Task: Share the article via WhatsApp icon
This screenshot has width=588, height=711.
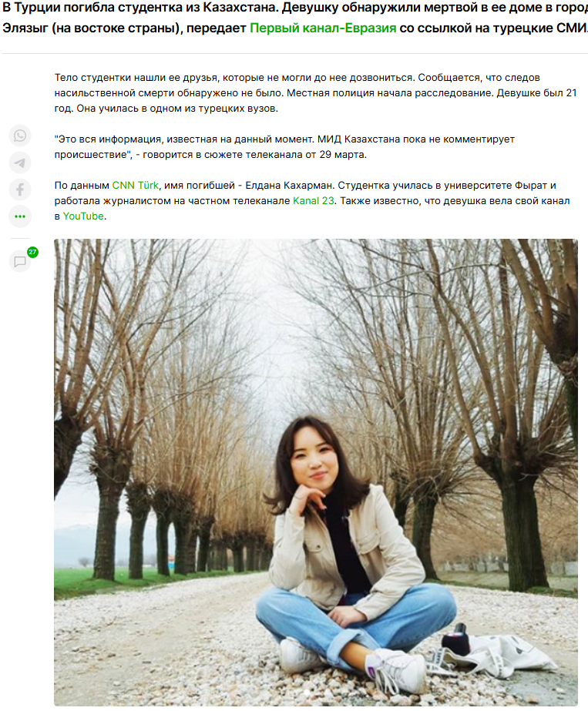Action: 19,136
